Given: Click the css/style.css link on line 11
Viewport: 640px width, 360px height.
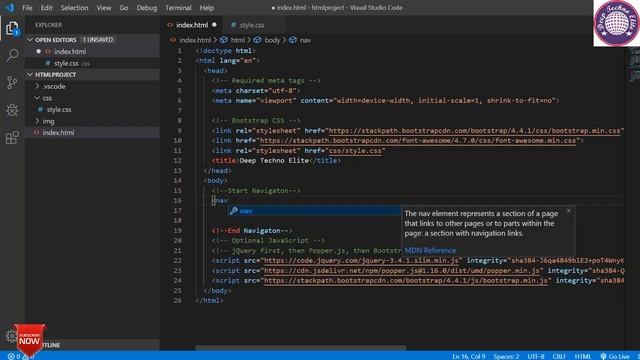Looking at the screenshot, I should coord(355,151).
